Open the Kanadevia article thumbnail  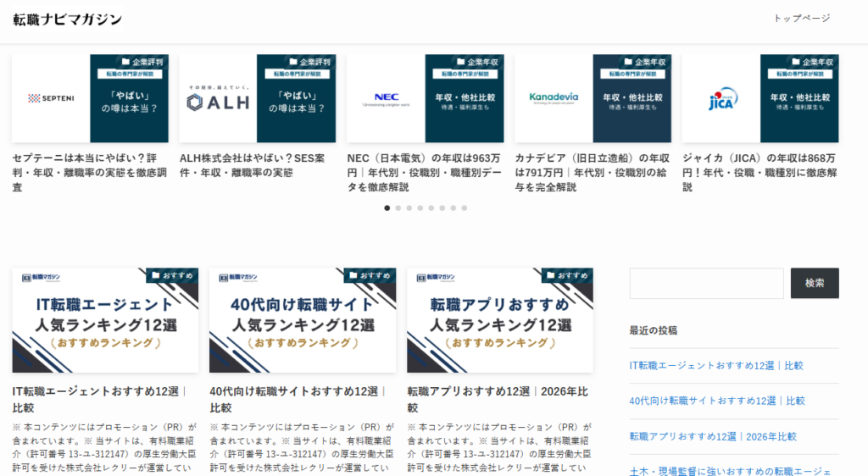[593, 98]
